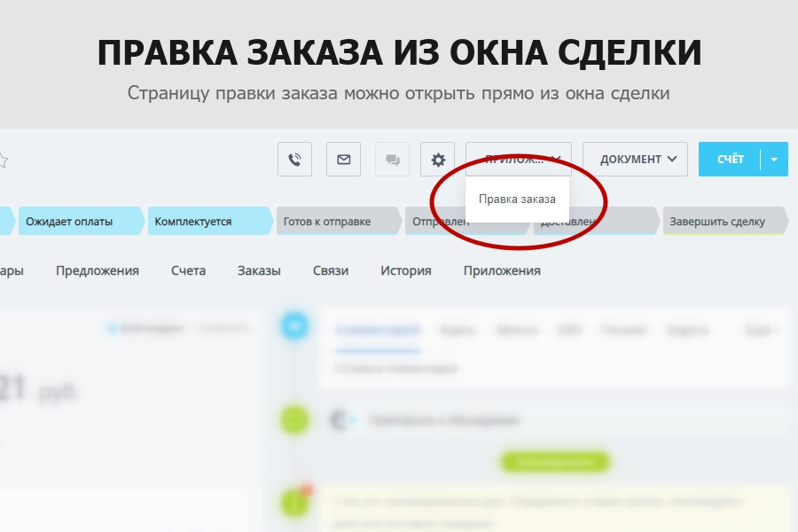Open the ПРИЛОЖ... applications dropdown

point(518,159)
